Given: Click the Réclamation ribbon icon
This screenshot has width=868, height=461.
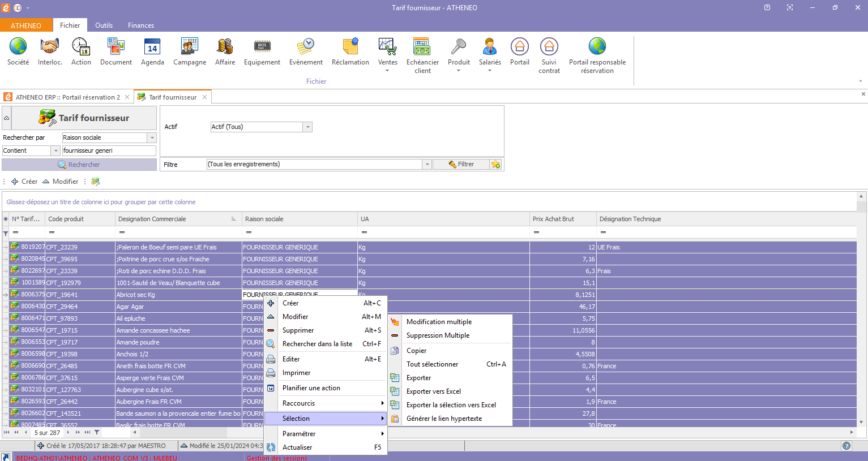Looking at the screenshot, I should tap(350, 47).
